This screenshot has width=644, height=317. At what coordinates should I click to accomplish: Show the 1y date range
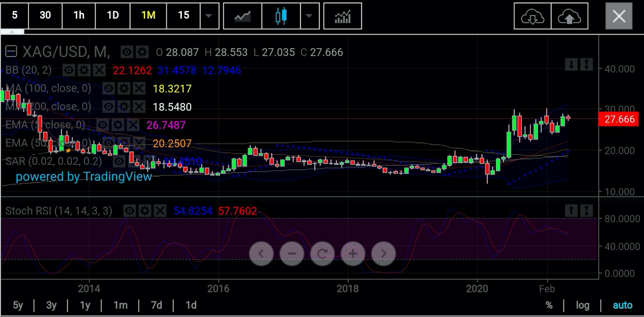pos(85,305)
